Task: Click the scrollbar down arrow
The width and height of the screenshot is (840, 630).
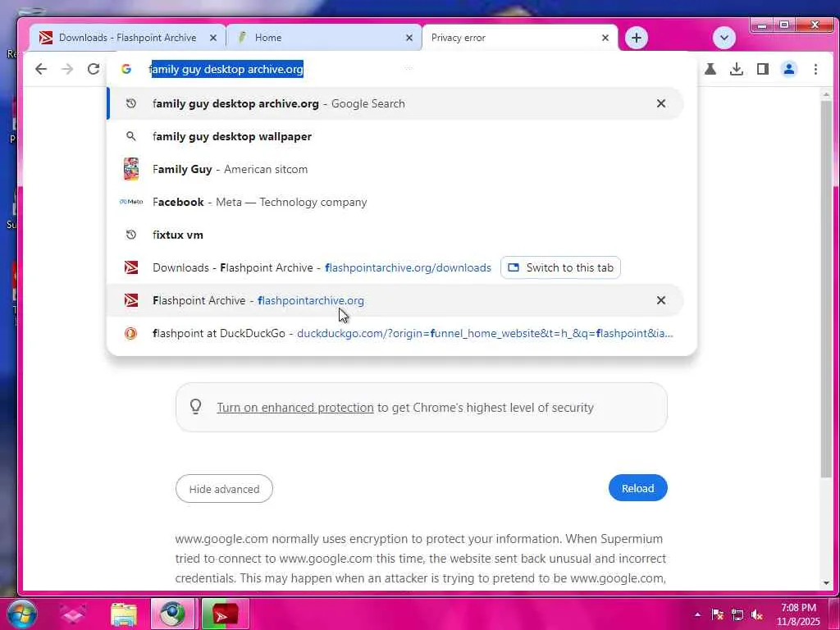Action: (826, 582)
